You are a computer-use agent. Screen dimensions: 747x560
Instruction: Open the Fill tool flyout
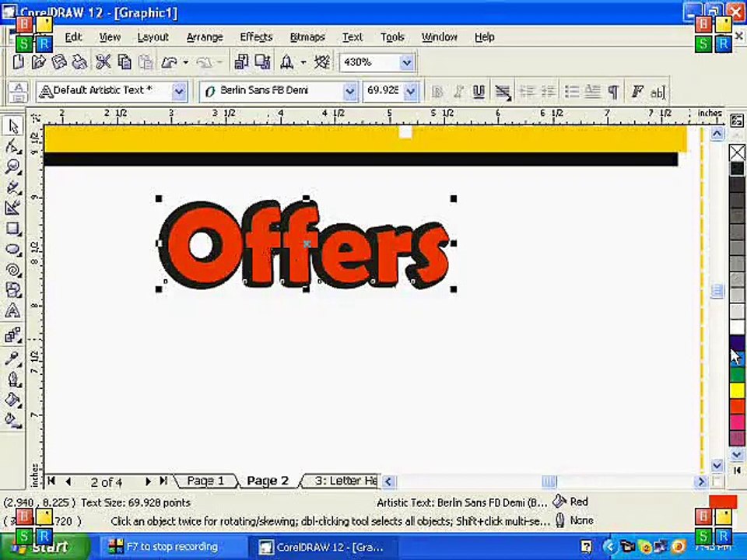tap(13, 400)
